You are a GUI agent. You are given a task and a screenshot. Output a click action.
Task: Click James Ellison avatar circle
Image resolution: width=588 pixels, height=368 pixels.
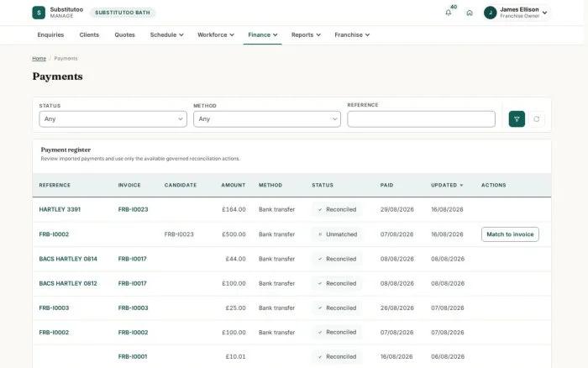[x=490, y=13]
